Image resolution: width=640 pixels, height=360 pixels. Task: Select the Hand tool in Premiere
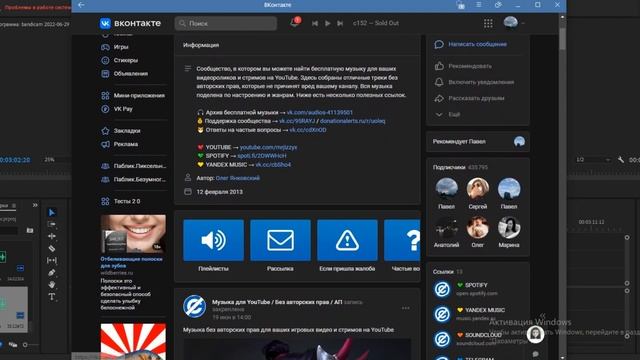click(51, 284)
